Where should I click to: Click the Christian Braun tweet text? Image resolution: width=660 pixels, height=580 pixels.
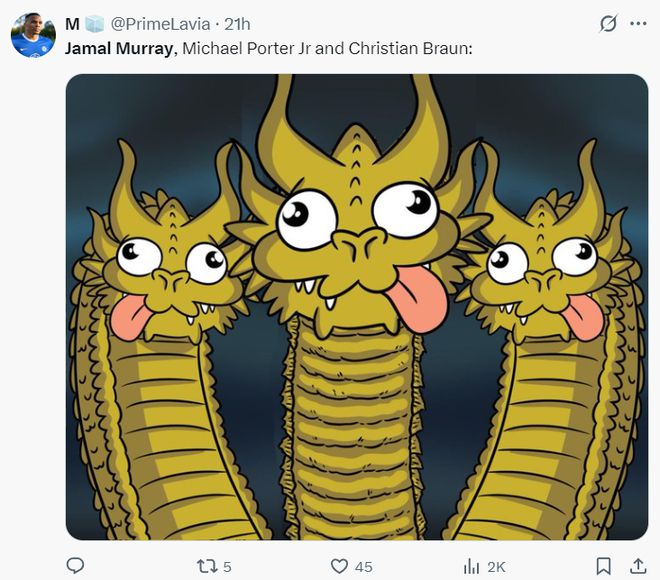click(411, 48)
